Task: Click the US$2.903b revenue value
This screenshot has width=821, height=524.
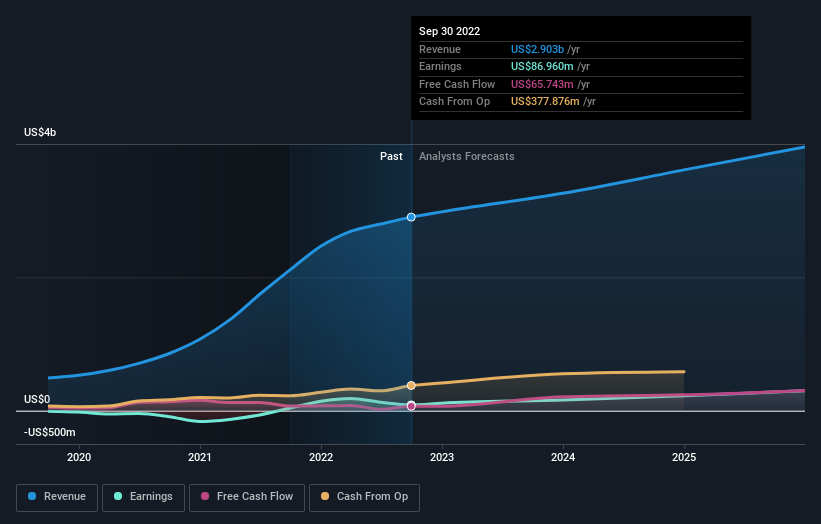Action: coord(537,49)
